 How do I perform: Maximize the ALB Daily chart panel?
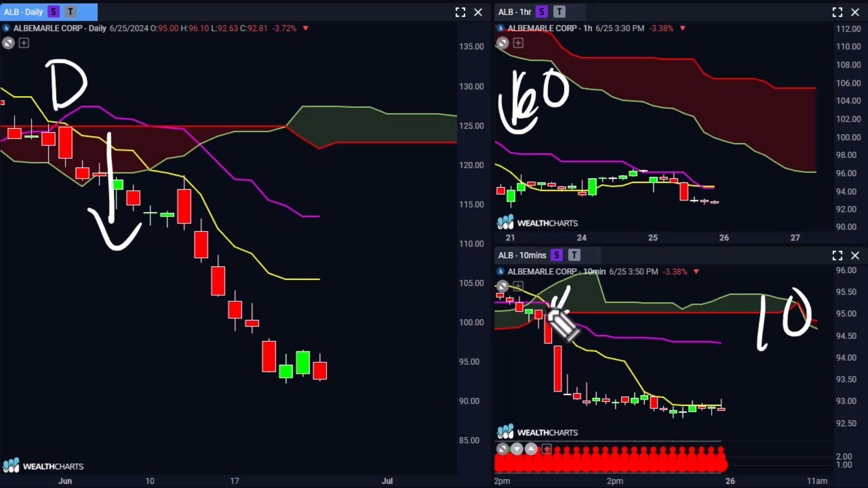coord(460,12)
